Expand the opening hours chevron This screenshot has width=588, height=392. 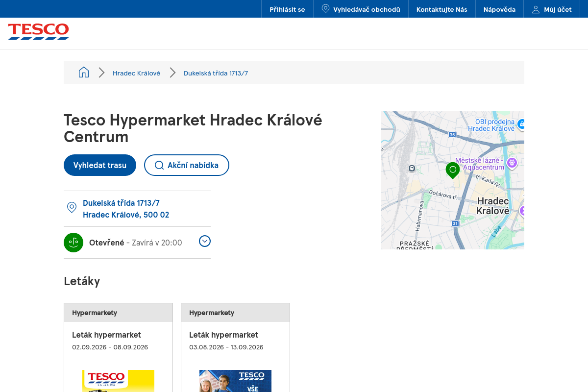(205, 241)
